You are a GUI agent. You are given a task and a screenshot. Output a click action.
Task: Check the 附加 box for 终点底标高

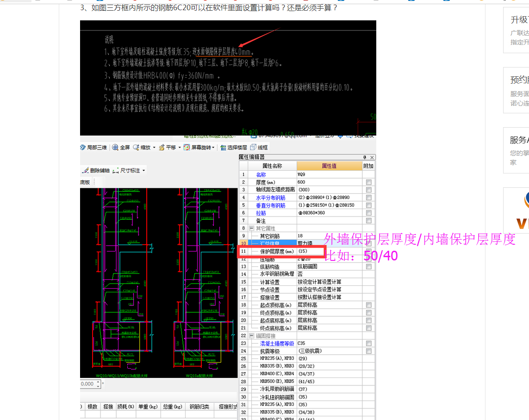tap(369, 328)
